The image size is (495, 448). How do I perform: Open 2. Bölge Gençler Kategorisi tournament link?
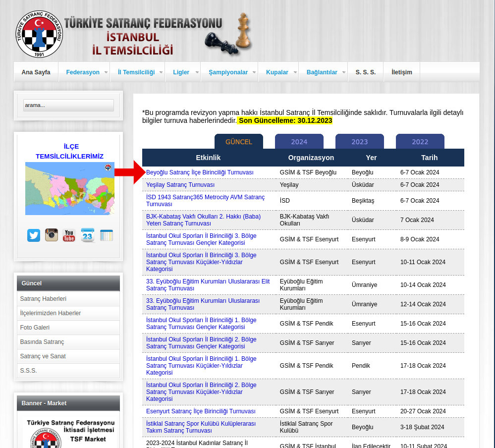point(201,342)
